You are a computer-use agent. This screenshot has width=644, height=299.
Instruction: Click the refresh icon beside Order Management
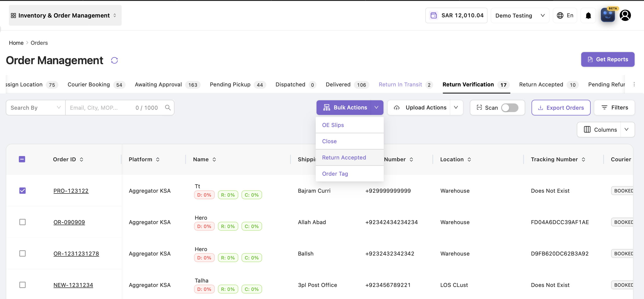tap(114, 60)
